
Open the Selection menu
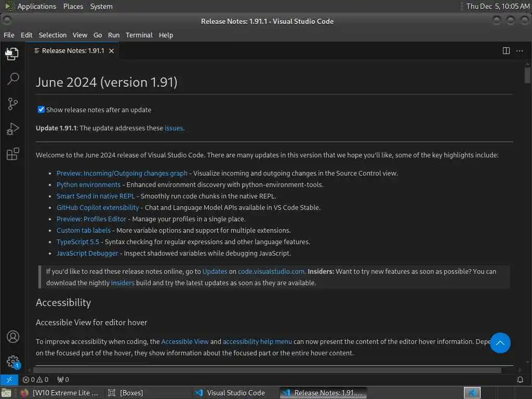click(52, 35)
